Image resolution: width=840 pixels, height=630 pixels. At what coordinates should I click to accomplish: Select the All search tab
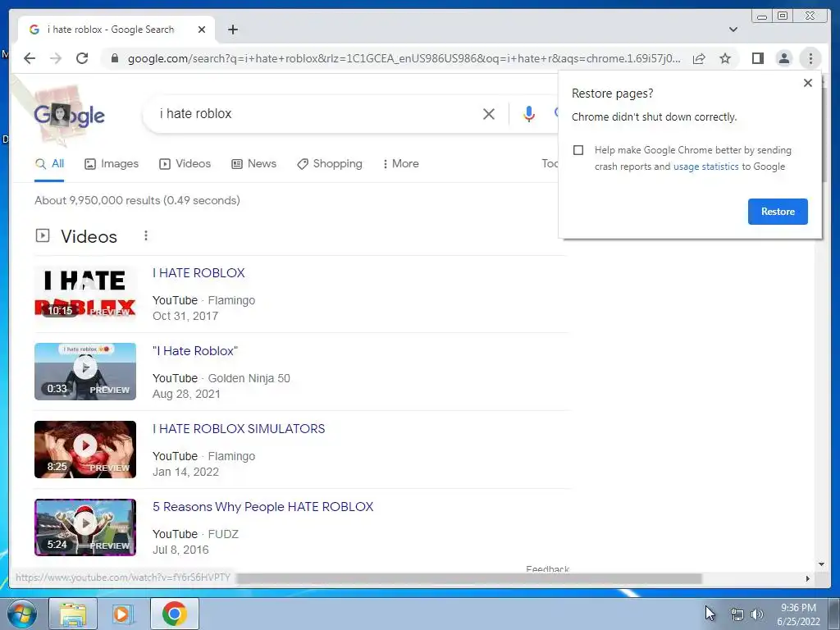(x=49, y=164)
